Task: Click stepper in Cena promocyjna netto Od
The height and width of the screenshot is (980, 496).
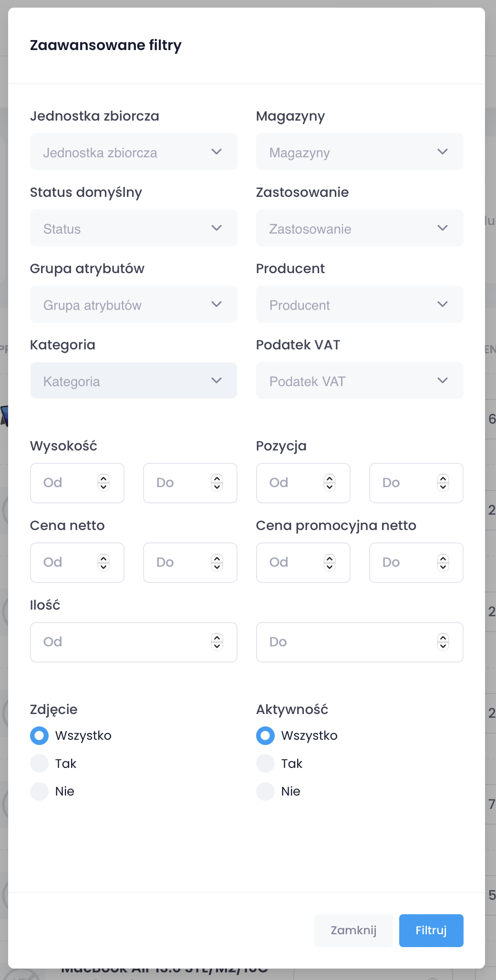Action: pyautogui.click(x=330, y=562)
